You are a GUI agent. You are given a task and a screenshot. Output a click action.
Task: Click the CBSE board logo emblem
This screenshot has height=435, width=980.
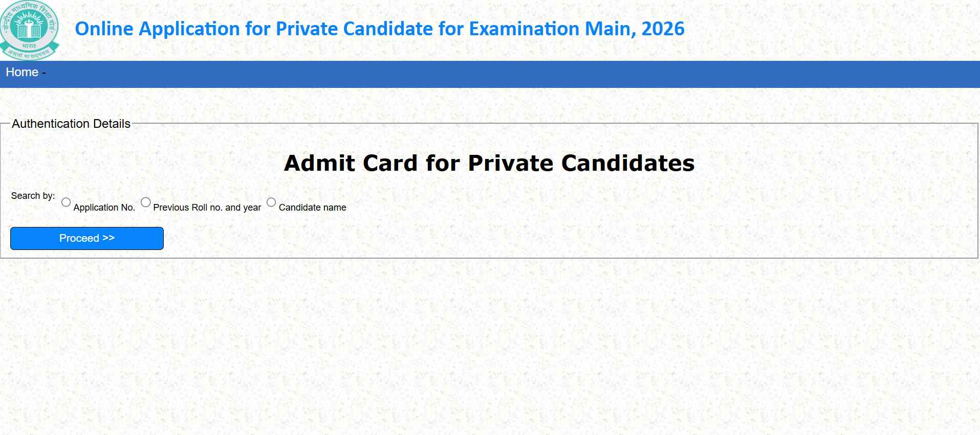30,30
